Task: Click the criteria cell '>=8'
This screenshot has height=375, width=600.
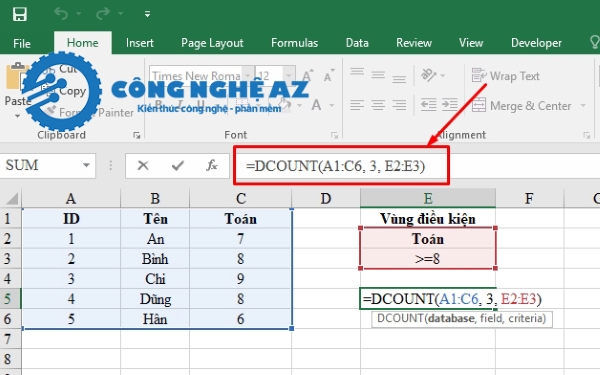Action: pos(428,259)
